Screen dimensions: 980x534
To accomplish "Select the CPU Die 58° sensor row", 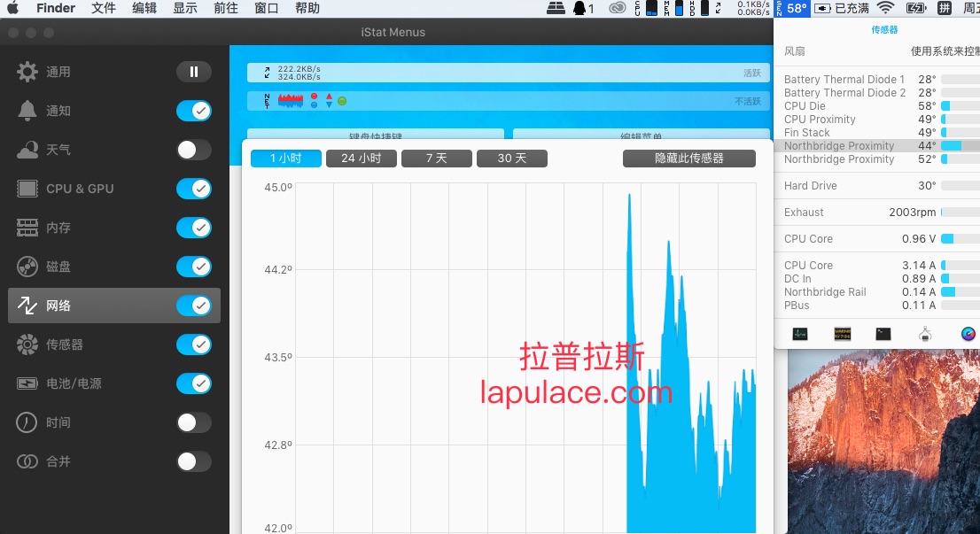I will tap(877, 106).
